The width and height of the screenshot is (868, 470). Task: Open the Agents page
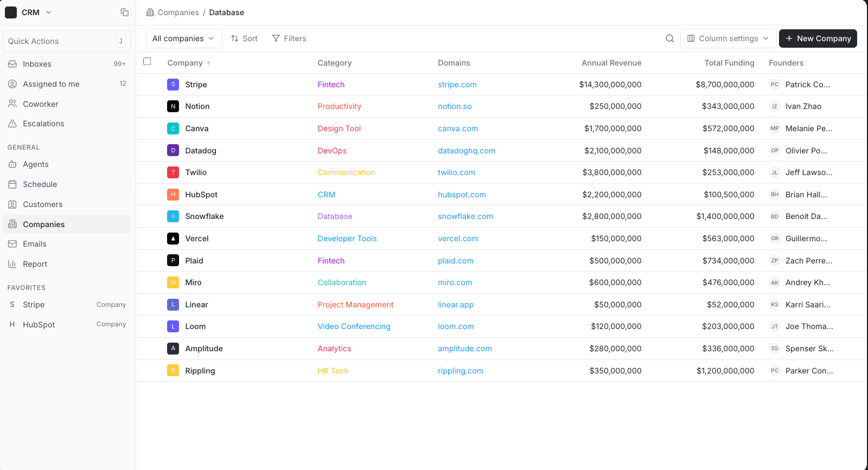click(67, 164)
